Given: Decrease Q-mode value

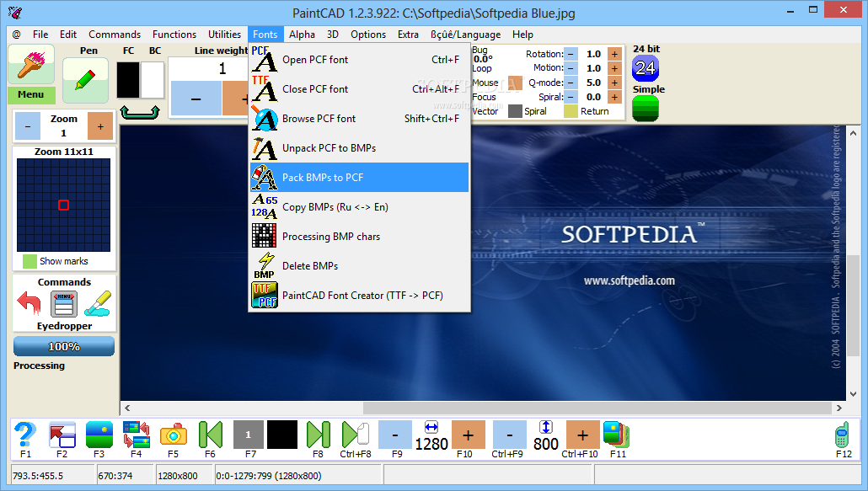Looking at the screenshot, I should pyautogui.click(x=571, y=83).
